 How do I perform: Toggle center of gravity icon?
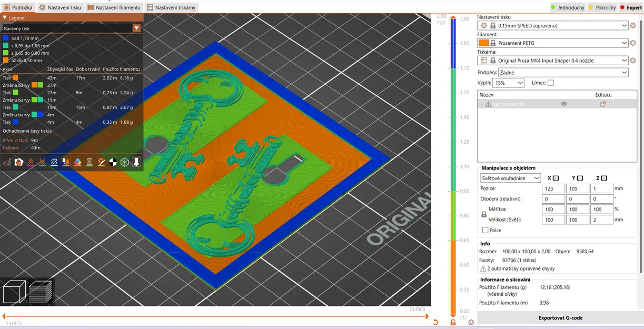[x=113, y=162]
